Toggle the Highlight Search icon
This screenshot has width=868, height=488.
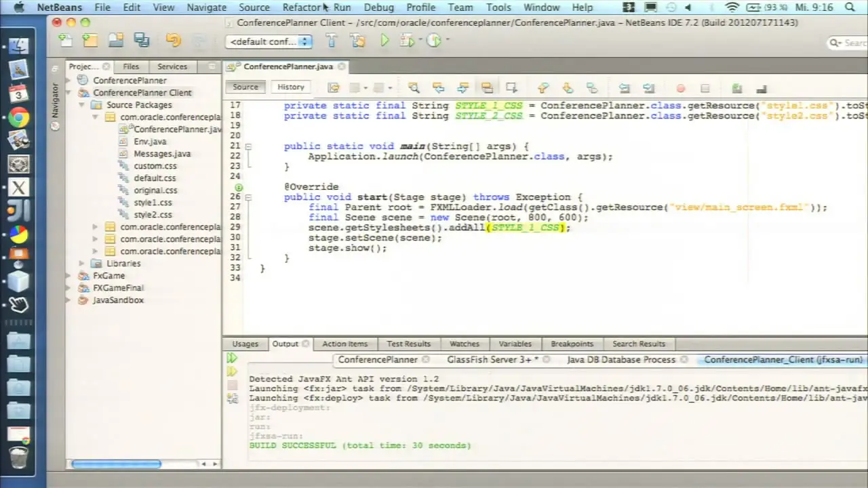(x=487, y=88)
